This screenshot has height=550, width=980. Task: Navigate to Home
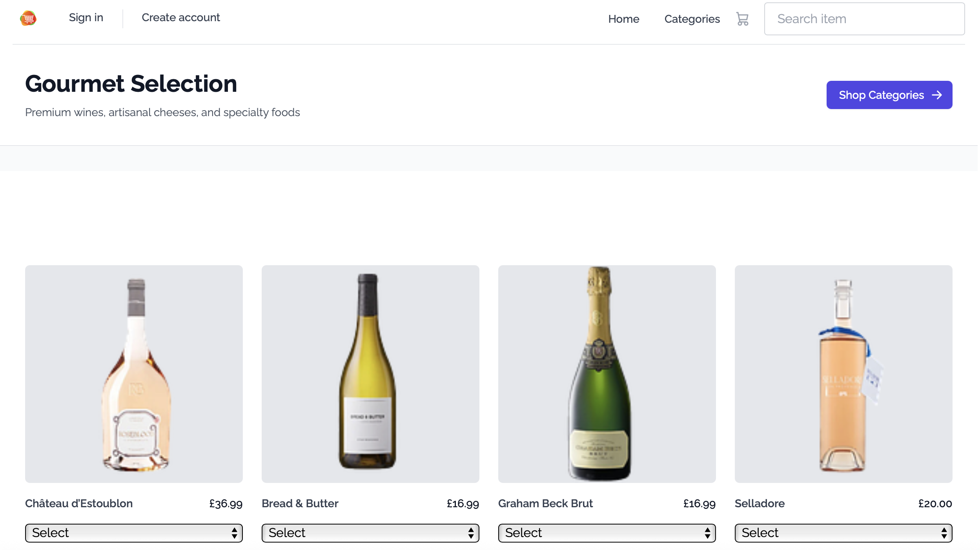[x=623, y=19]
